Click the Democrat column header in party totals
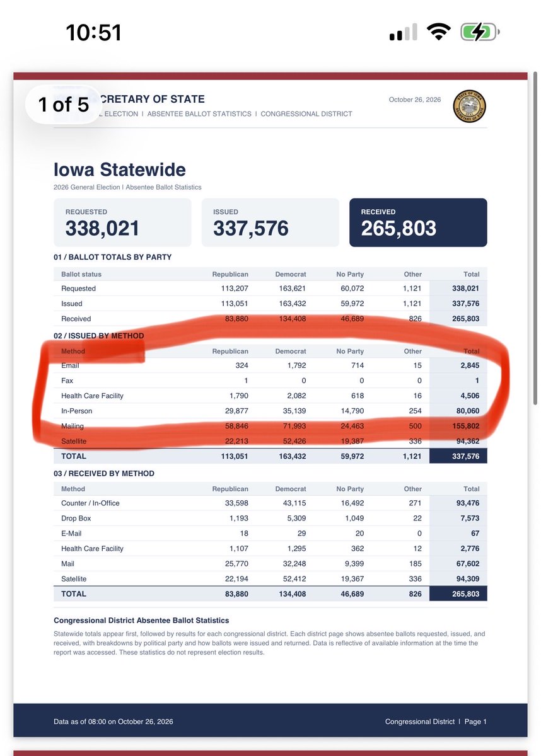Viewport: 541px width, 756px height. tap(291, 274)
